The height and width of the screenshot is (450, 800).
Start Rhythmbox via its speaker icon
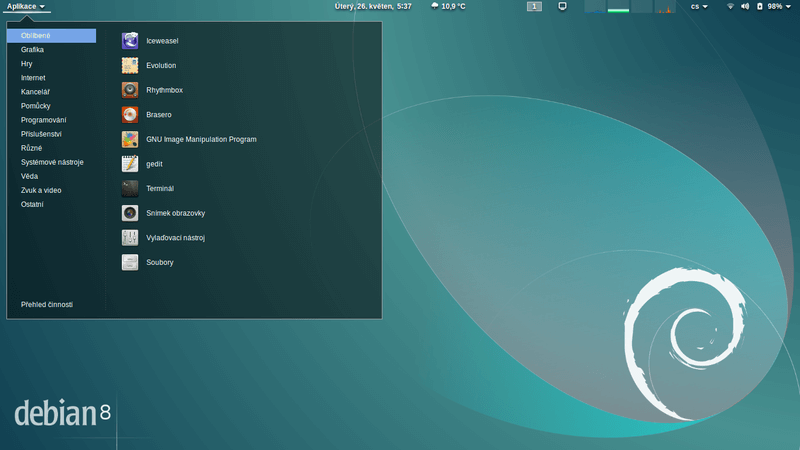(x=130, y=90)
